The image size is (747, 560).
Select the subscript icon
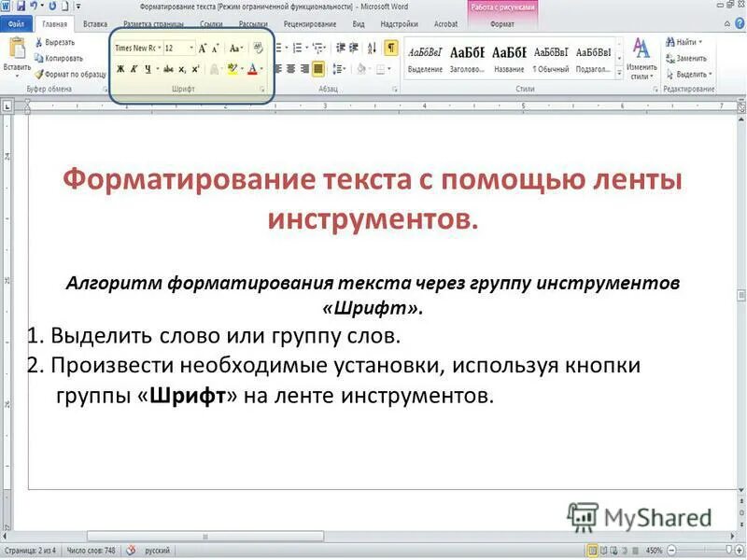pyautogui.click(x=184, y=67)
